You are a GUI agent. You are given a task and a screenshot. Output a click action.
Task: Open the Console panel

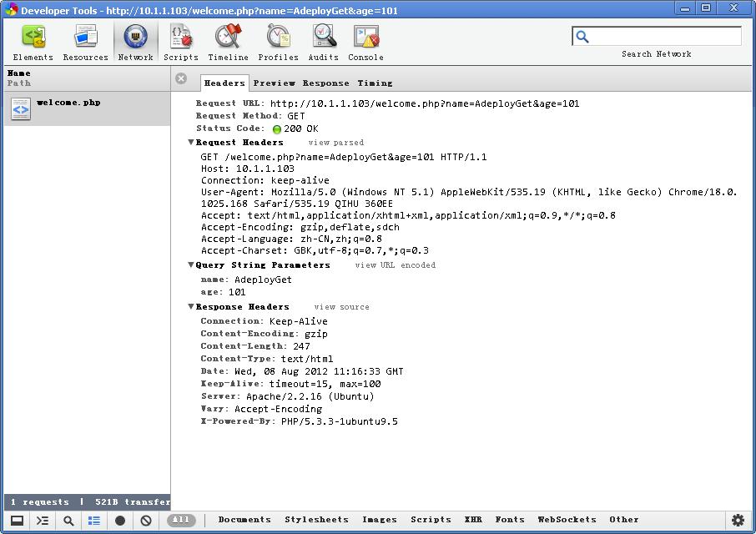tap(363, 40)
